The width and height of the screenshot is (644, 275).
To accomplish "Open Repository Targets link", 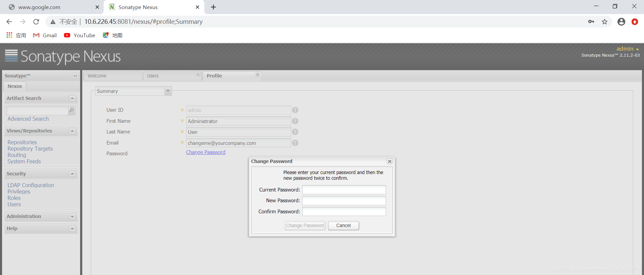I will 30,149.
